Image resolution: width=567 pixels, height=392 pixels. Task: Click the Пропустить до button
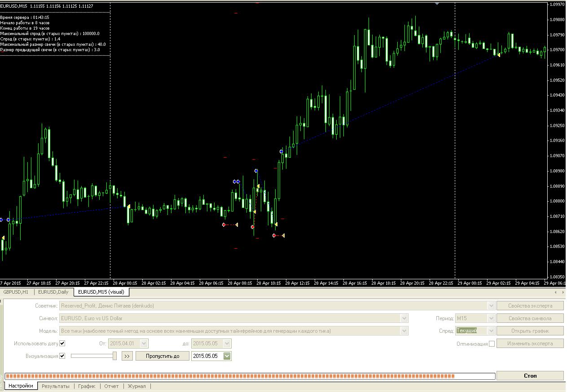162,356
